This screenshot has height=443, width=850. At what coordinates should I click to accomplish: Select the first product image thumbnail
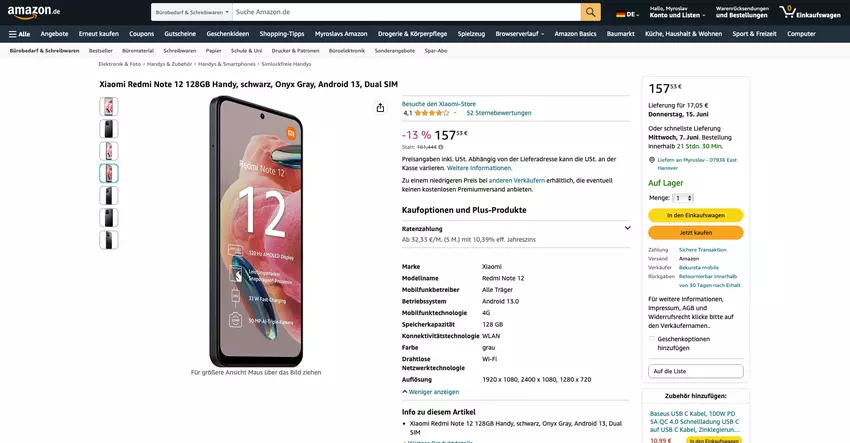coord(108,106)
